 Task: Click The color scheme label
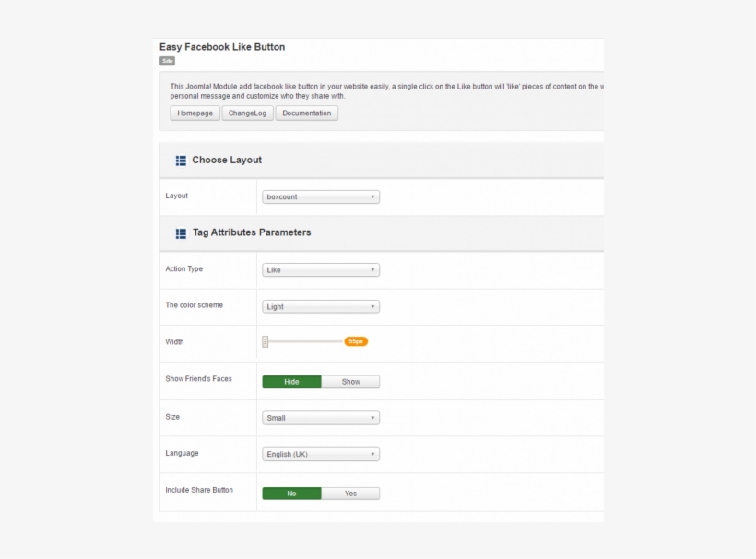(195, 304)
